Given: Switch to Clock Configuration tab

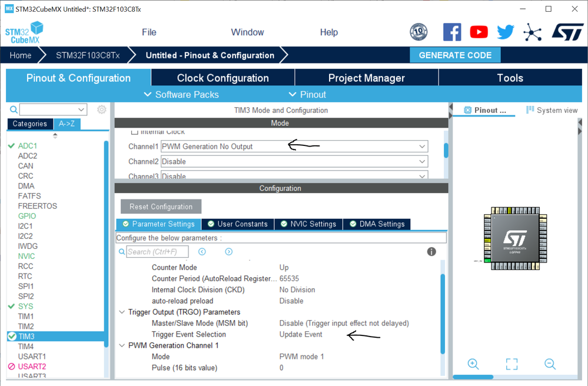Looking at the screenshot, I should (222, 78).
